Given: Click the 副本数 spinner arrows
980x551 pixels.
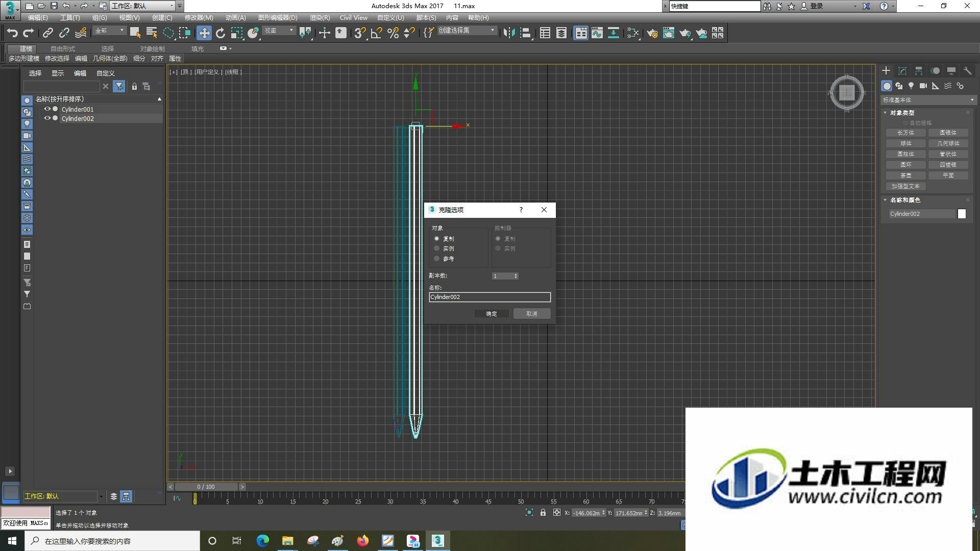Looking at the screenshot, I should [x=516, y=276].
